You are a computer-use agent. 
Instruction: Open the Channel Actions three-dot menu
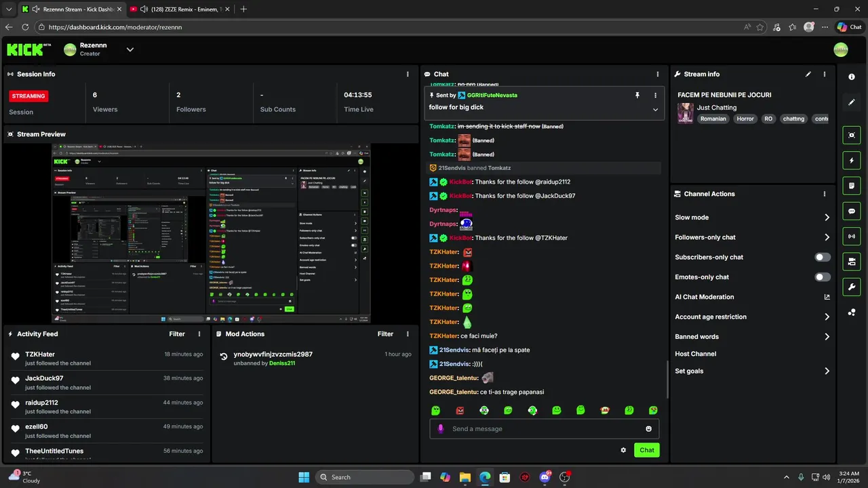pyautogui.click(x=825, y=194)
